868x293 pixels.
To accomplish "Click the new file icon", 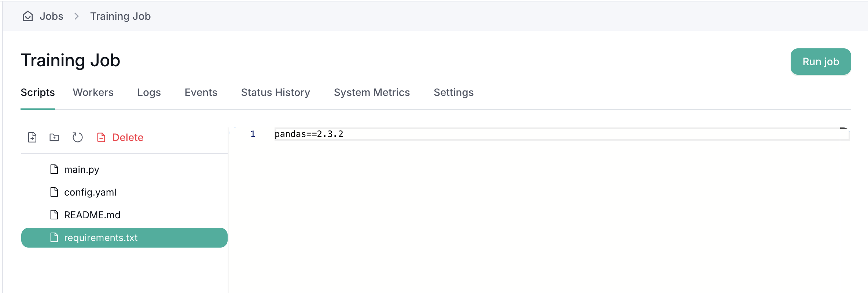I will pos(32,137).
